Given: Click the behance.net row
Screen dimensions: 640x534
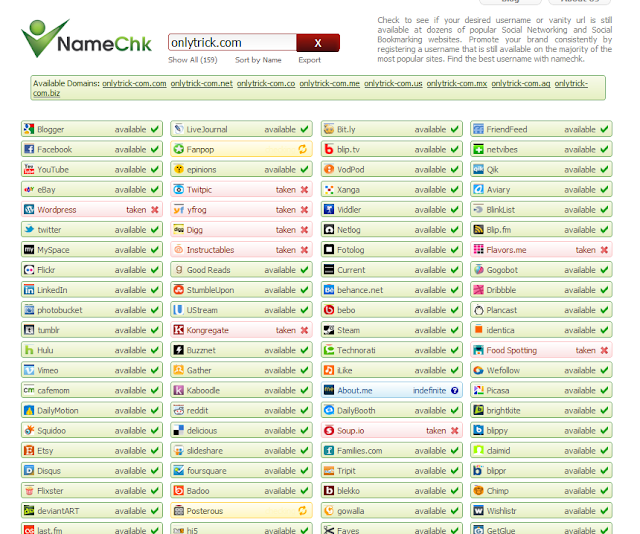Looking at the screenshot, I should 391,289.
